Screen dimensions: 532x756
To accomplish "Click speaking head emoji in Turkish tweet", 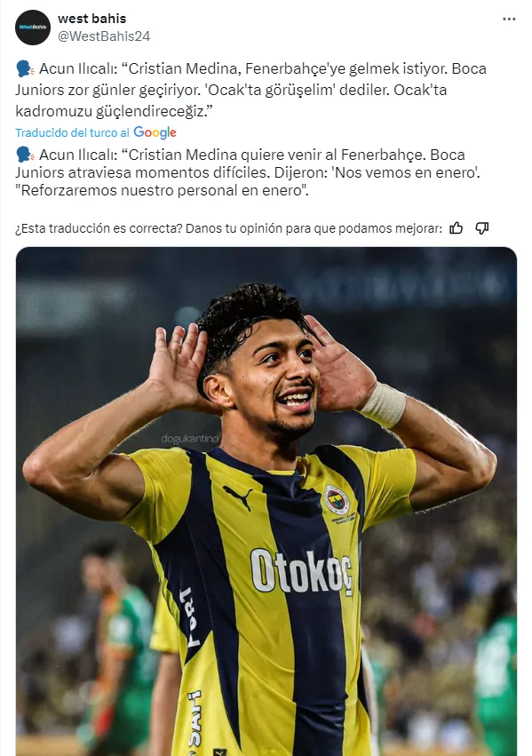I will coord(25,69).
